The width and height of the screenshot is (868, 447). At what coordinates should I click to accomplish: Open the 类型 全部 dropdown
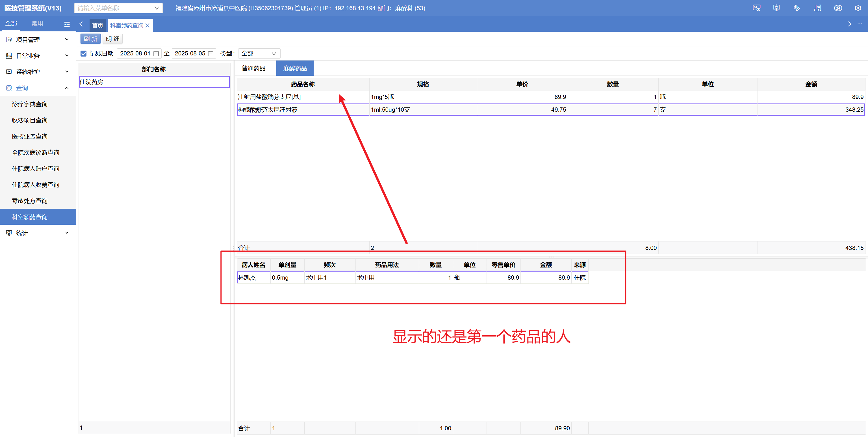[259, 54]
